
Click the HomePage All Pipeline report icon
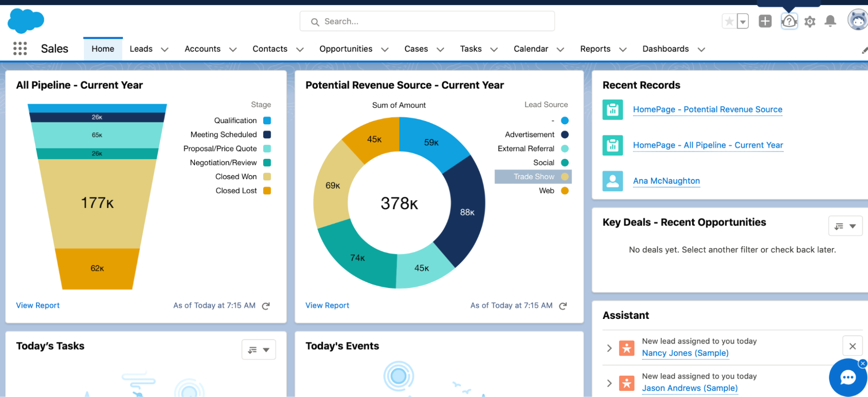coord(613,145)
